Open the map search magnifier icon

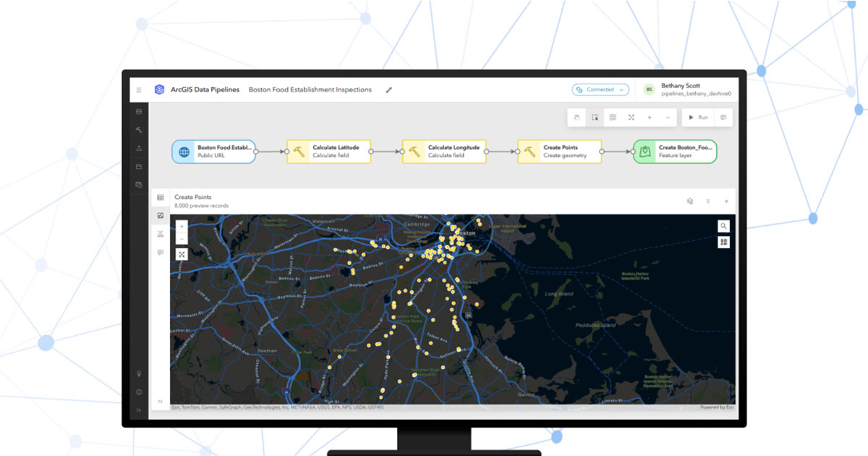(723, 225)
